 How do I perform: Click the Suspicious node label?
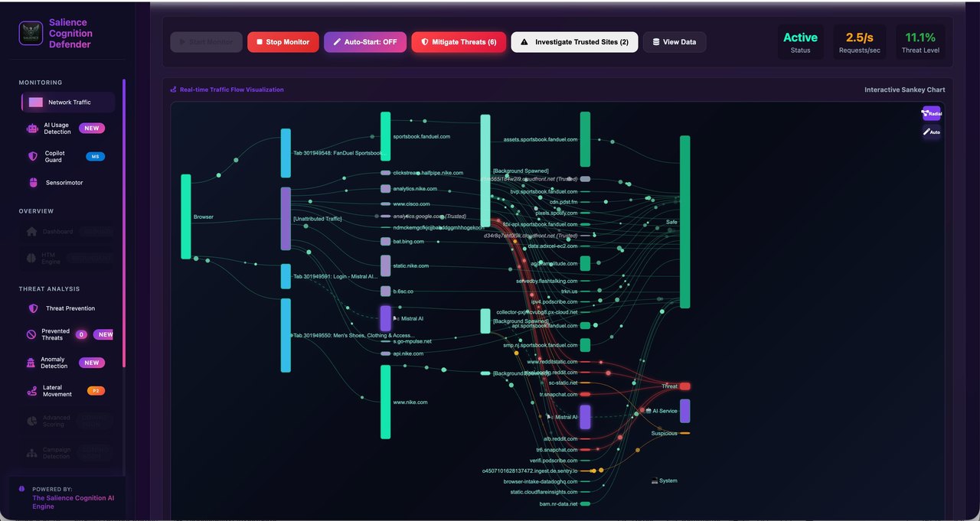tap(664, 433)
